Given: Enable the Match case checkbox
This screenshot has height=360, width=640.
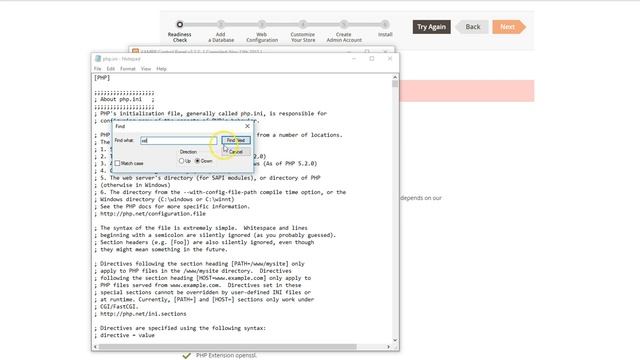Looking at the screenshot, I should [x=118, y=163].
